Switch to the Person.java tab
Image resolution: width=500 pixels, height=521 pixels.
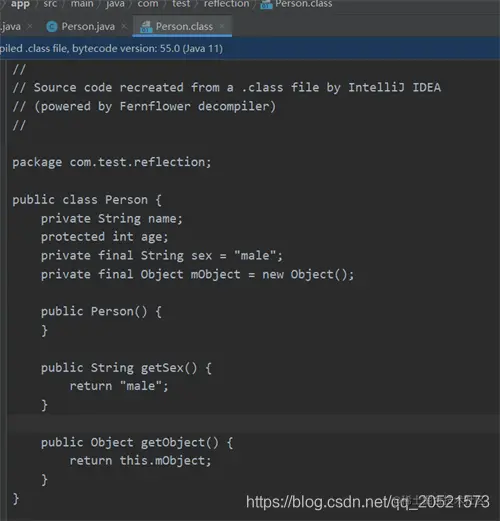[88, 26]
